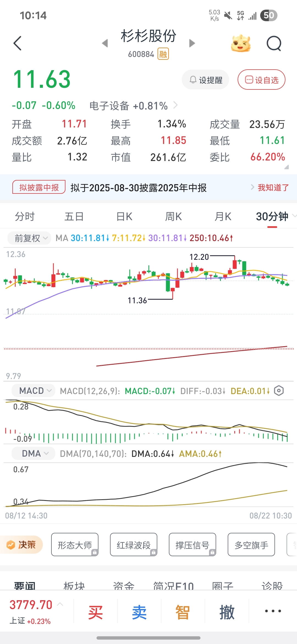Open the 红绿波段 tool
This screenshot has height=644, width=297.
point(134,544)
